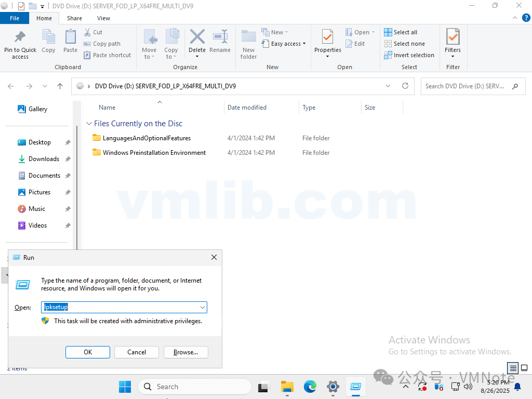Open the recent locations dropdown arrow
The image size is (532, 399).
tap(45, 86)
